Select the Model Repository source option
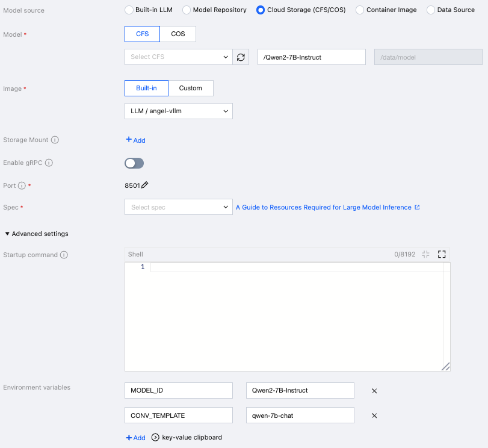 pos(187,10)
